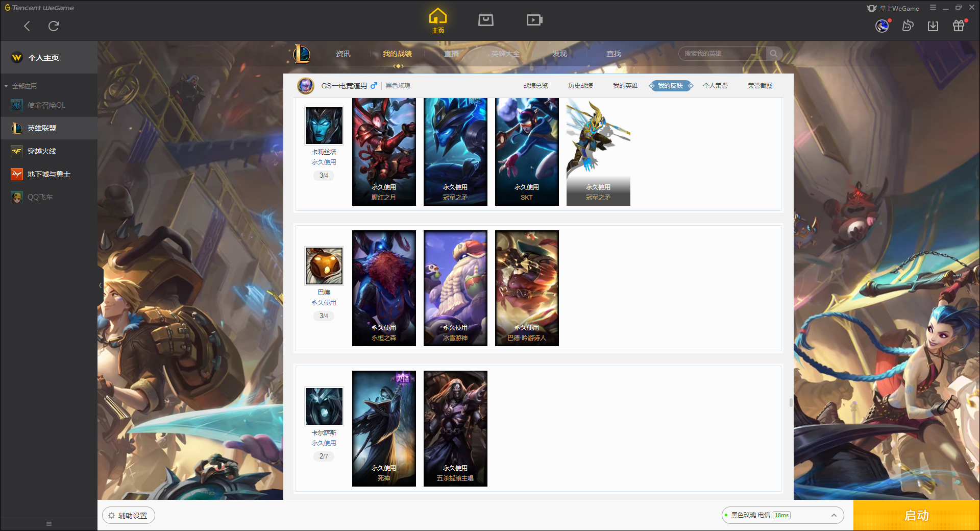
Task: Switch to 个人荣誉 sub-tab
Action: pyautogui.click(x=715, y=86)
